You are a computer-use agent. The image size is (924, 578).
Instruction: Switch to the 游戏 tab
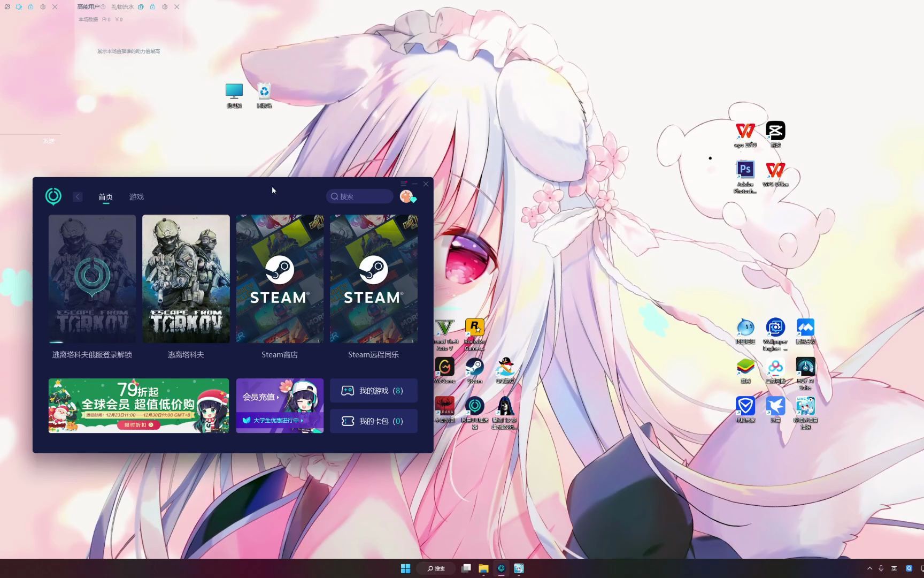pyautogui.click(x=136, y=197)
